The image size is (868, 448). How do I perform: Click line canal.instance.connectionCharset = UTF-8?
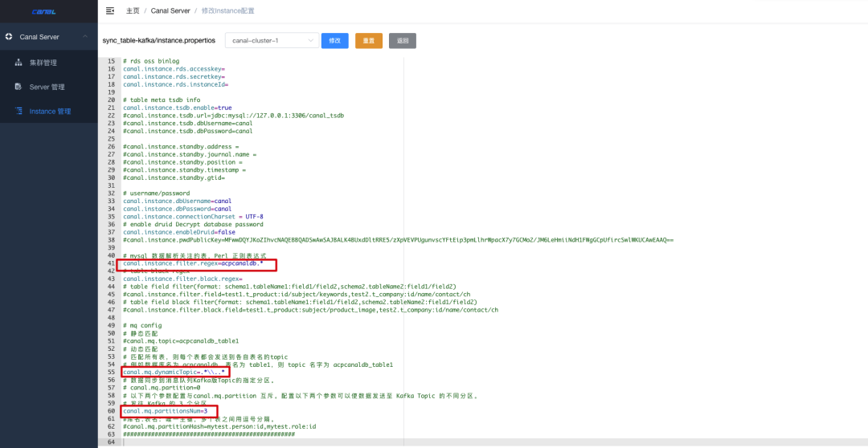coord(193,217)
